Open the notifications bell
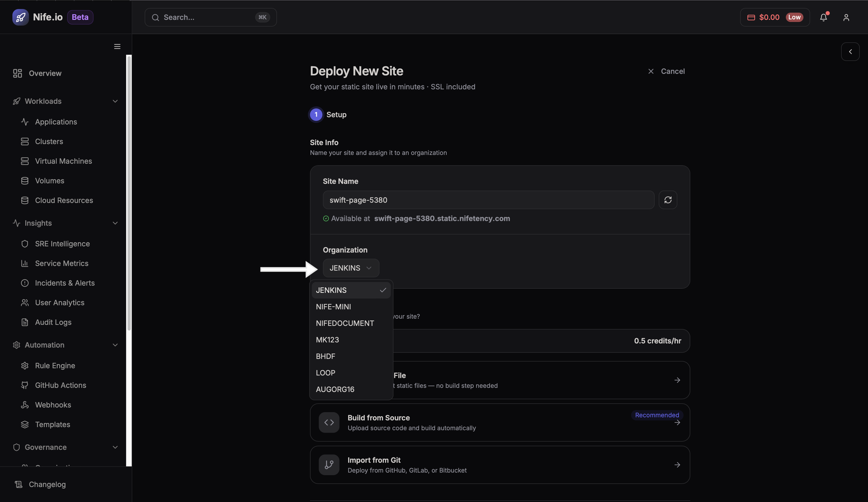This screenshot has width=868, height=502. (x=823, y=17)
